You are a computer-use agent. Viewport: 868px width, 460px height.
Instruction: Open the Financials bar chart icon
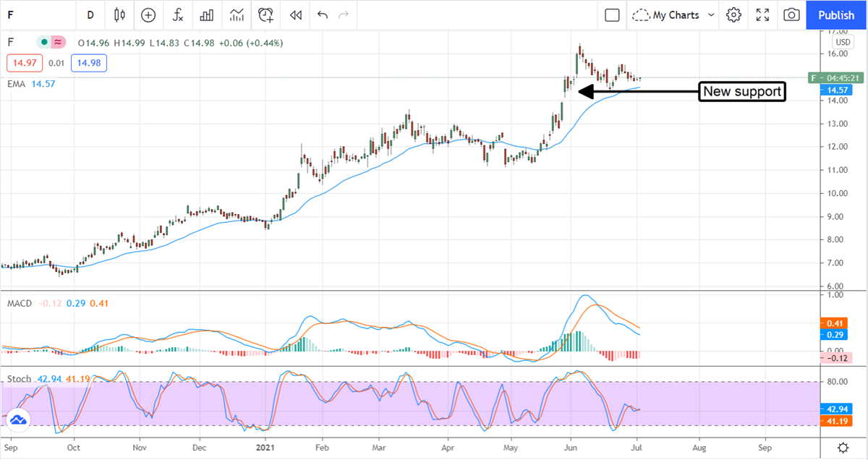pyautogui.click(x=207, y=14)
